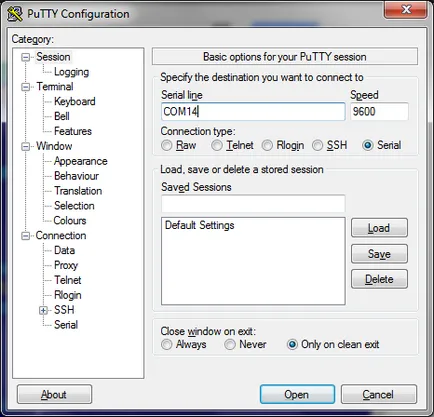
Task: Collapse the Connection category node
Action: click(26, 236)
